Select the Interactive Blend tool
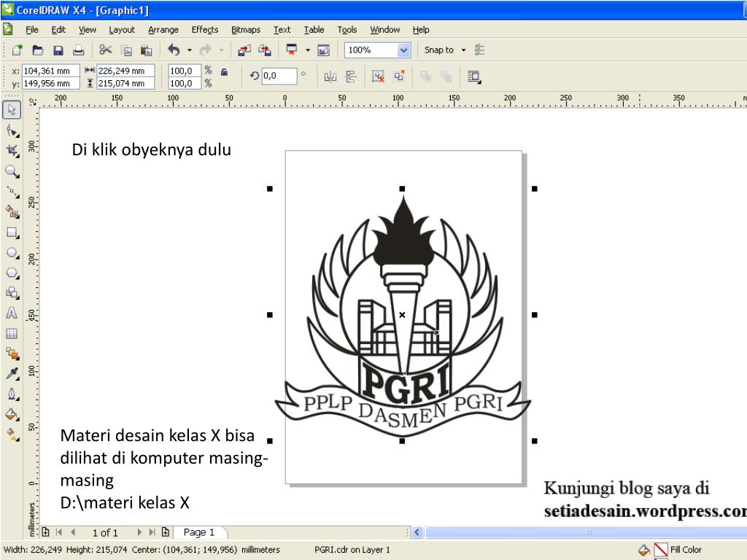The width and height of the screenshot is (747, 560). click(12, 354)
